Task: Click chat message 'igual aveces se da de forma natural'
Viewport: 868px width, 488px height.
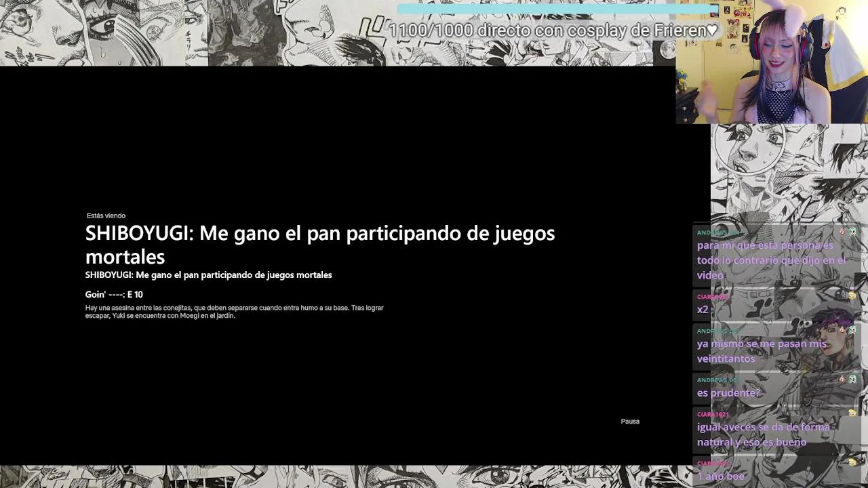Action: [x=763, y=434]
